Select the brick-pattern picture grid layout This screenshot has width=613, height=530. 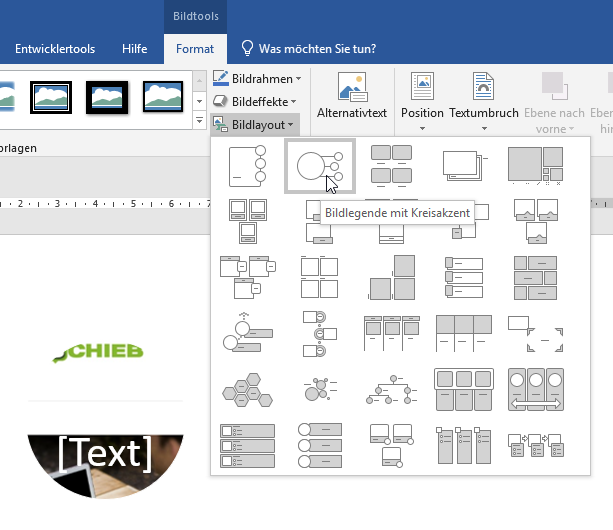pos(536,278)
